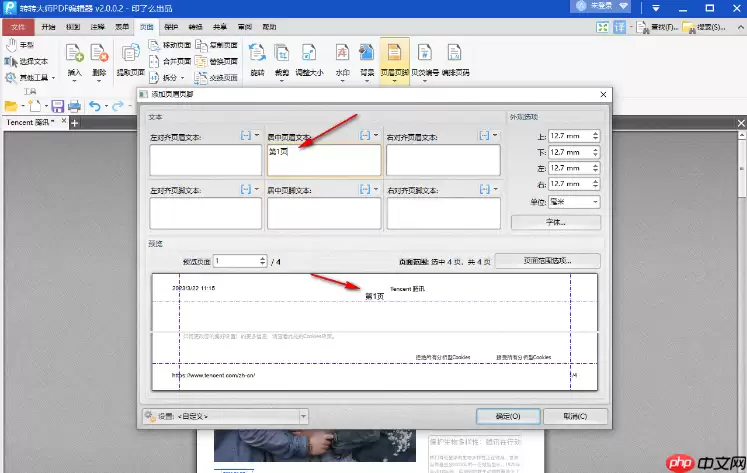Viewport: 747px width, 473px height.
Task: Click the save icon in quick toolbar
Action: [58, 106]
